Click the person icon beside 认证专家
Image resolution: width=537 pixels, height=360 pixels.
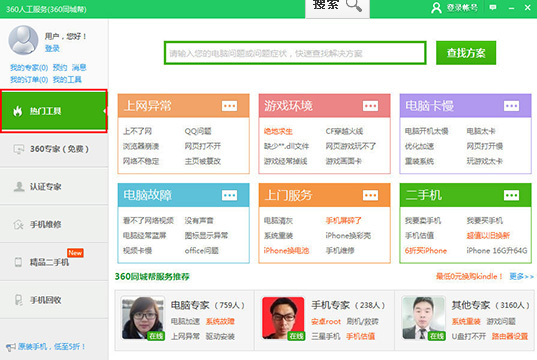coord(18,187)
